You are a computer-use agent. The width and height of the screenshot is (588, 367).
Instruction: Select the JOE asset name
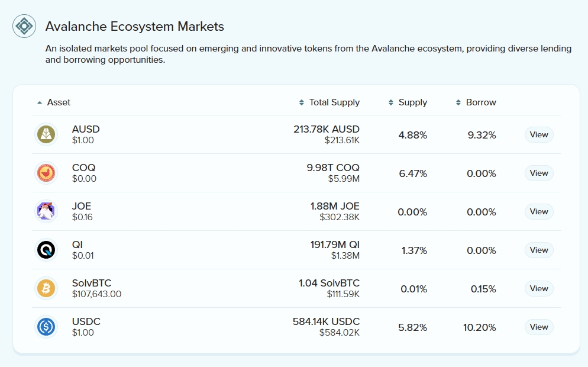click(82, 206)
